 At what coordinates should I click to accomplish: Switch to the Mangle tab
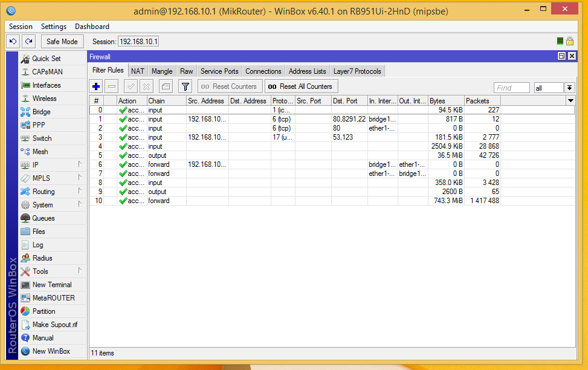click(x=162, y=71)
